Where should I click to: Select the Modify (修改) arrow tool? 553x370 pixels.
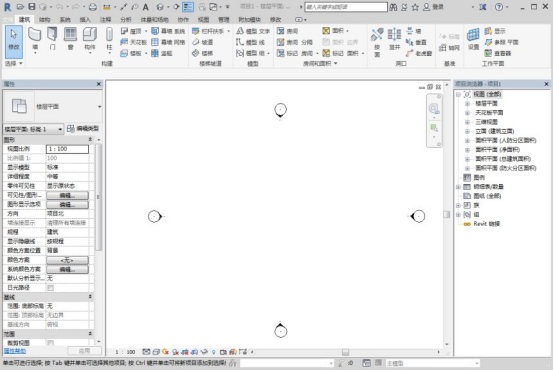tap(14, 42)
